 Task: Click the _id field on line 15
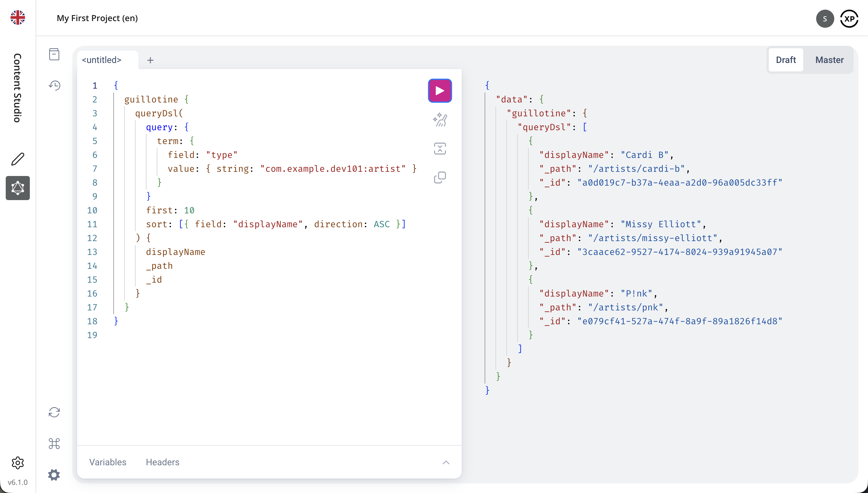pos(154,280)
